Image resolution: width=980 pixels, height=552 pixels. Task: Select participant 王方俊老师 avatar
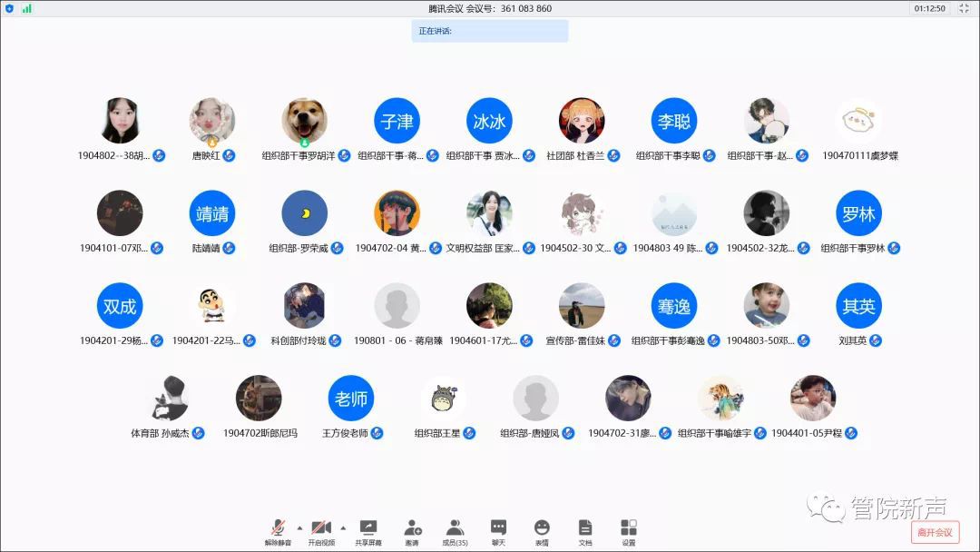click(x=351, y=399)
